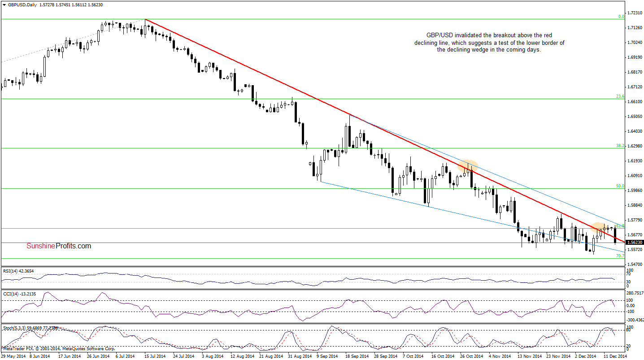
Task: Click the CCI scale value 280.7517
Action: [635, 294]
